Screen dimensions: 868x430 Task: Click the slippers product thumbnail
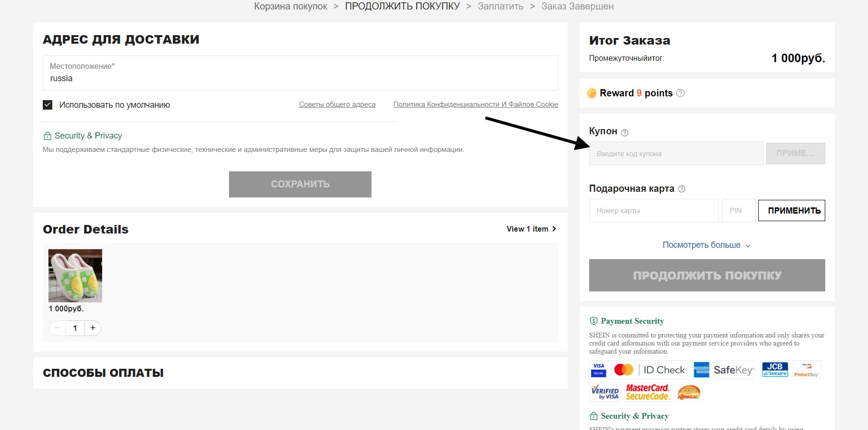tap(75, 276)
